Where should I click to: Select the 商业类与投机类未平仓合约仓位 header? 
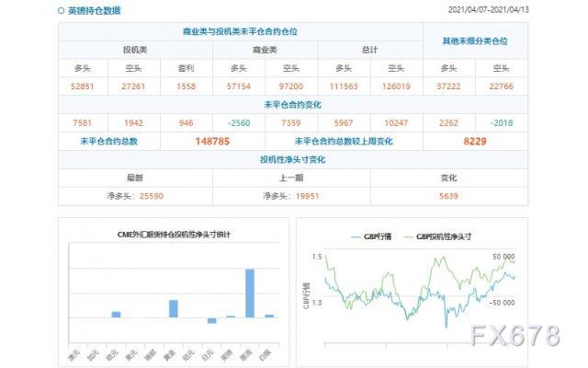click(x=240, y=31)
